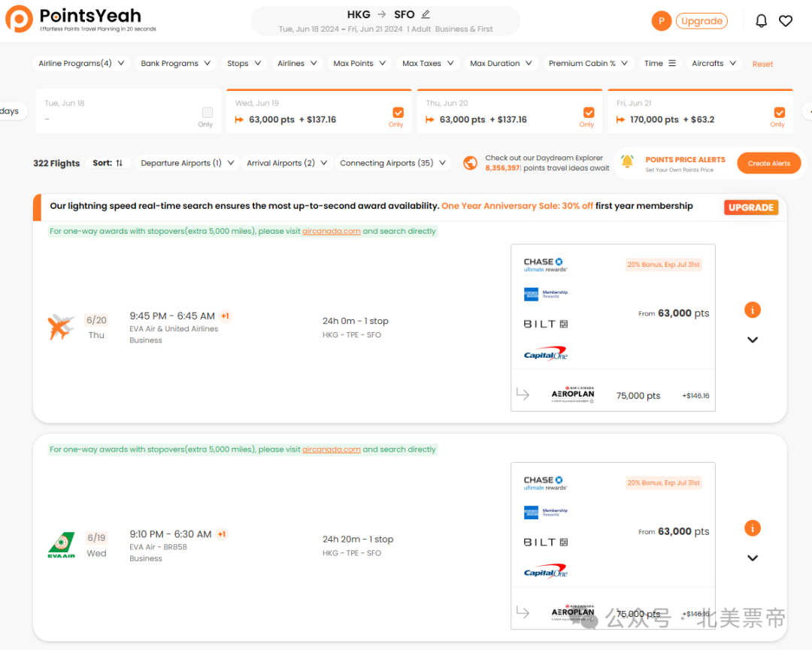The height and width of the screenshot is (650, 812).
Task: Open the saved favorites heart icon
Action: (786, 21)
